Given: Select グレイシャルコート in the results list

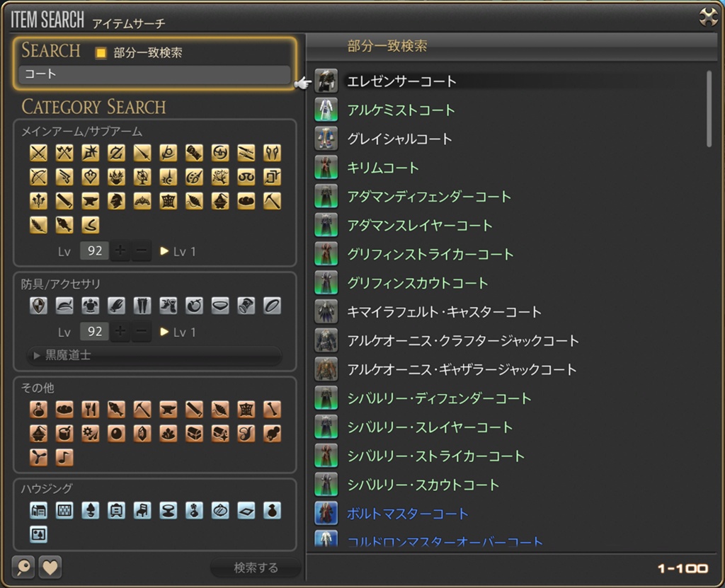Looking at the screenshot, I should pos(399,139).
